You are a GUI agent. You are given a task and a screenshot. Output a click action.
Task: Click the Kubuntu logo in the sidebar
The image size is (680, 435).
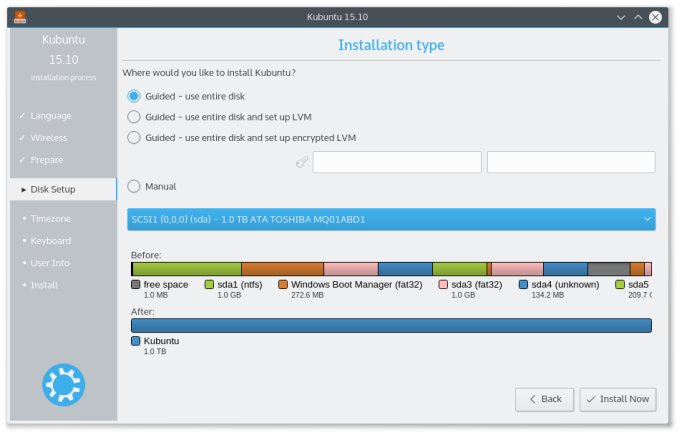[x=63, y=384]
